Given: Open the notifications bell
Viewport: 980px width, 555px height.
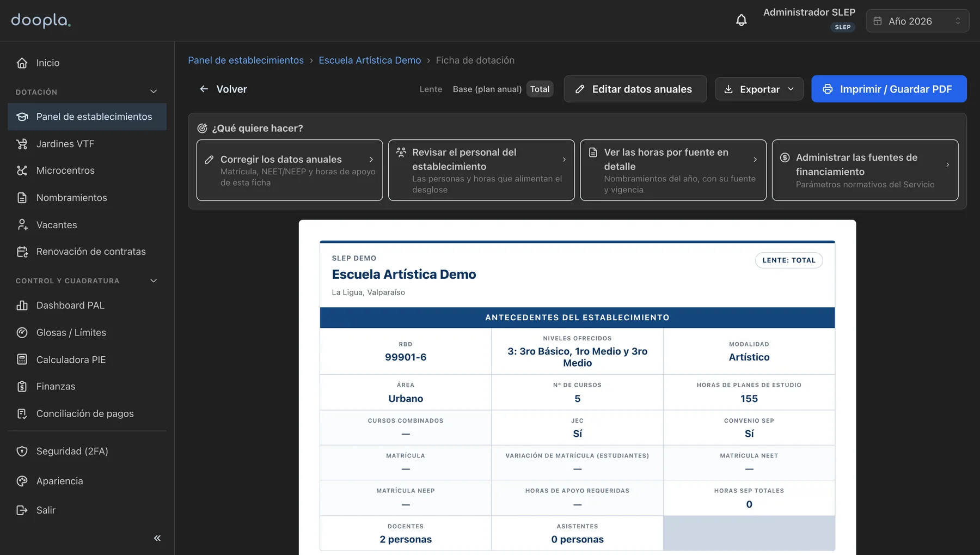Looking at the screenshot, I should 741,21.
